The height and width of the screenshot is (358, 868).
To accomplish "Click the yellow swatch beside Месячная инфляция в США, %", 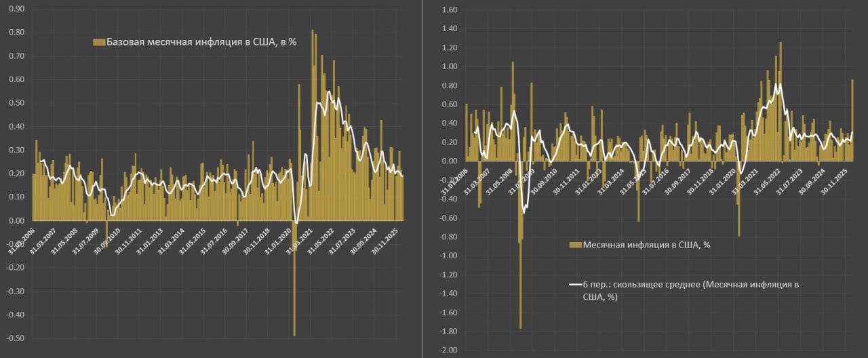I will 574,245.
